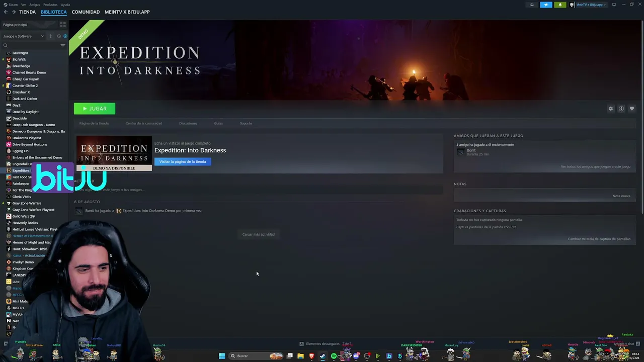644x362 pixels.
Task: Open advanced library filter options
Action: tap(63, 46)
